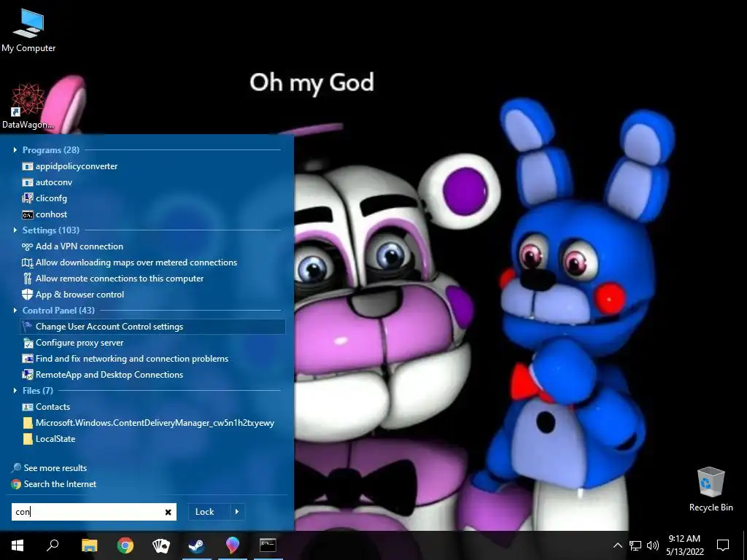
Task: Show hidden system tray icons
Action: pos(617,545)
